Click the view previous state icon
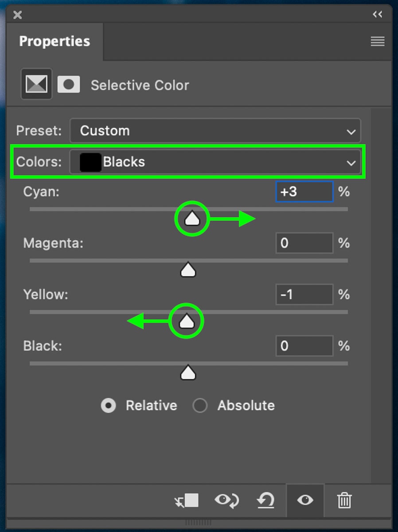 [226, 501]
